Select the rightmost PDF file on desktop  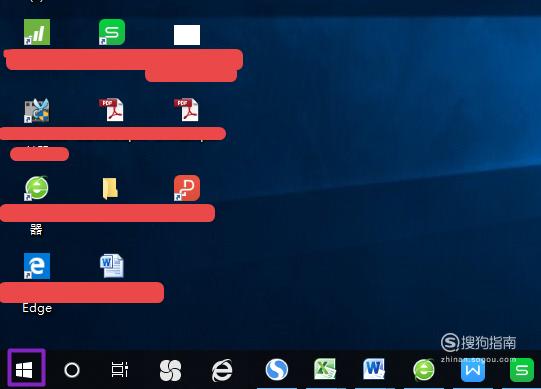coord(187,110)
